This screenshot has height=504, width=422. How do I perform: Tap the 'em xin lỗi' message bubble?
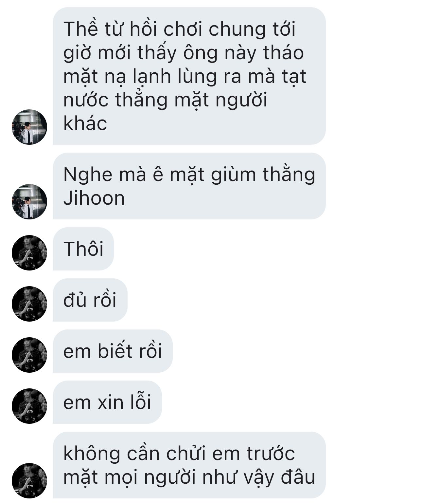click(x=107, y=402)
